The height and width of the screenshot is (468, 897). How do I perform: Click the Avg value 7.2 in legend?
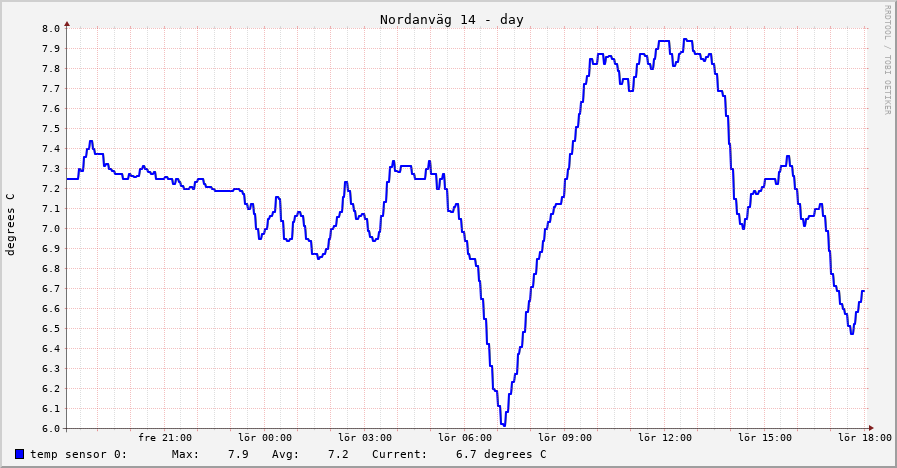338,454
